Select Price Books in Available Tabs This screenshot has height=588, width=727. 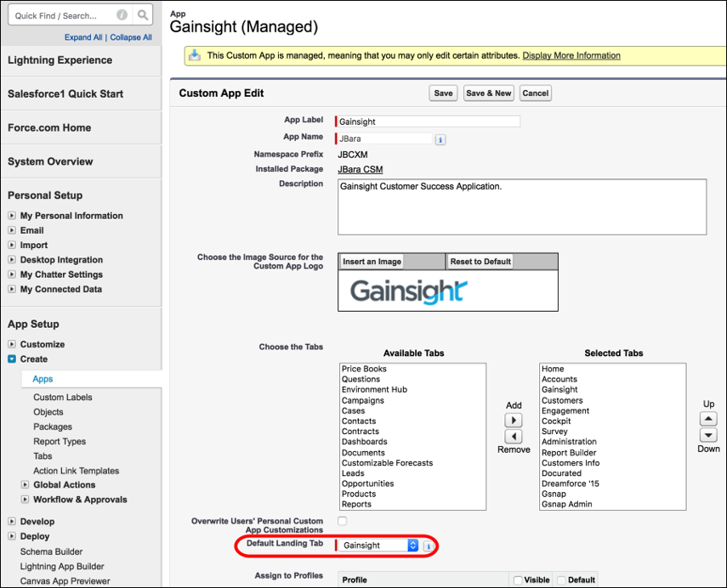click(x=364, y=369)
